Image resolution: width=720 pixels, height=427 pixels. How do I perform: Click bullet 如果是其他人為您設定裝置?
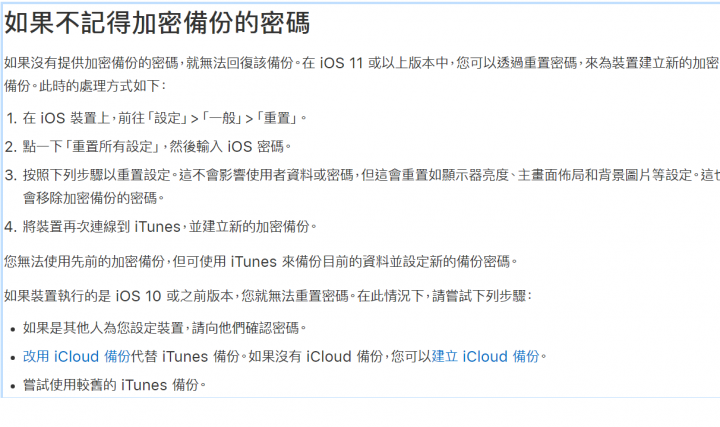[x=165, y=328]
